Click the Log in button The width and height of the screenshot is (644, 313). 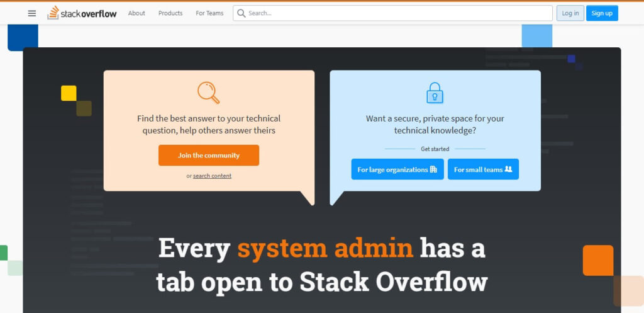coord(570,13)
